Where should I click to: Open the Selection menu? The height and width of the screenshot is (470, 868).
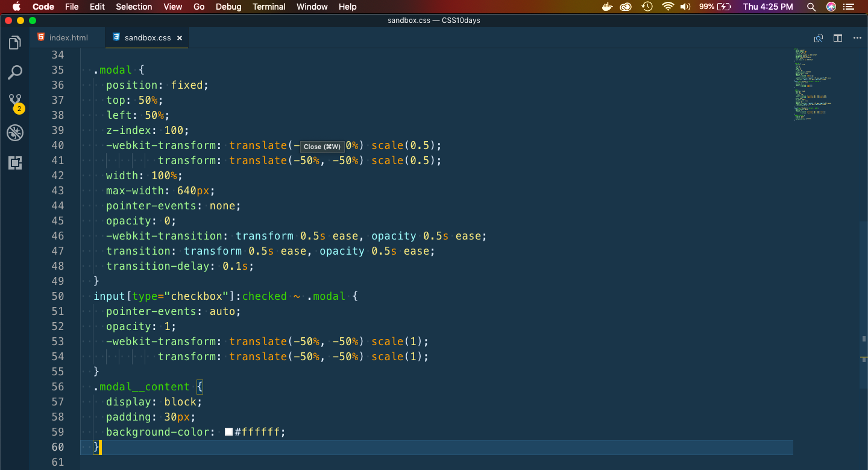point(134,7)
